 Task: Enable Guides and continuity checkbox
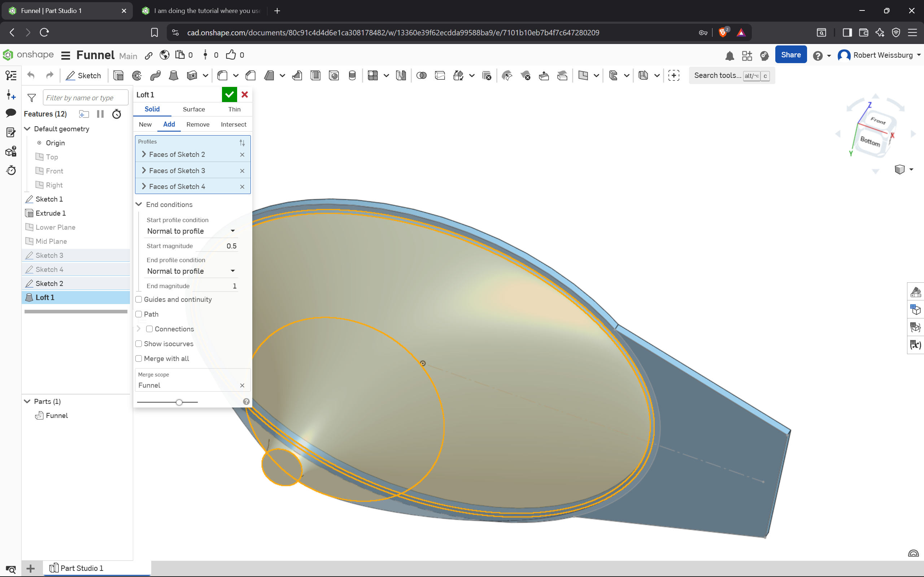point(139,300)
